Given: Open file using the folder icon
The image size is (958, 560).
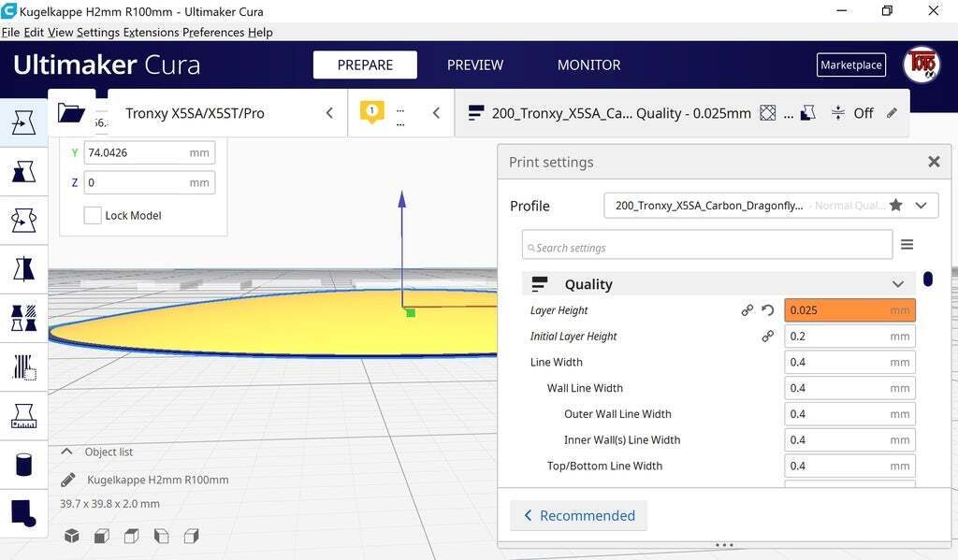Looking at the screenshot, I should (71, 113).
